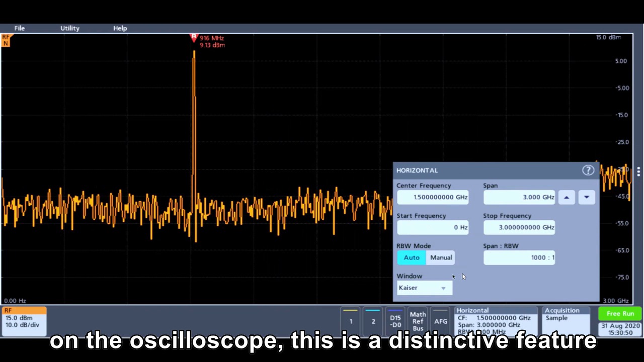
Task: Keep RBW Mode on Auto
Action: coord(412,257)
